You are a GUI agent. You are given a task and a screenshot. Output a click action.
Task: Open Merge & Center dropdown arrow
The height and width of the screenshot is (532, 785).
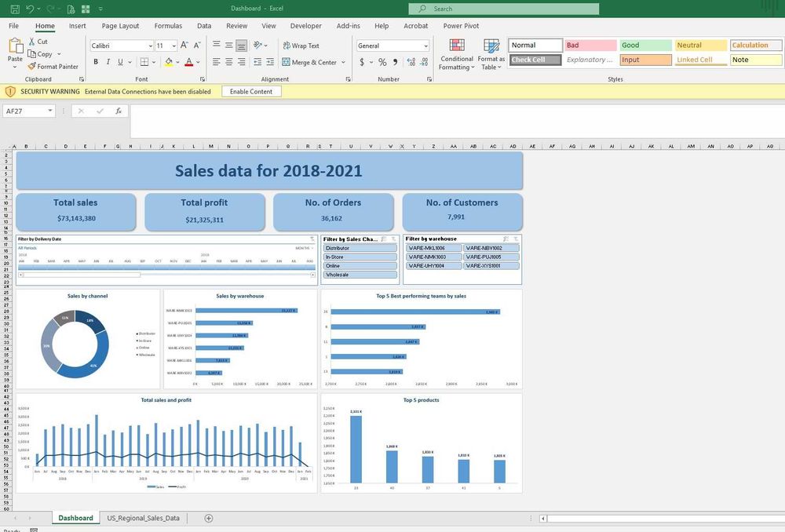pyautogui.click(x=344, y=63)
